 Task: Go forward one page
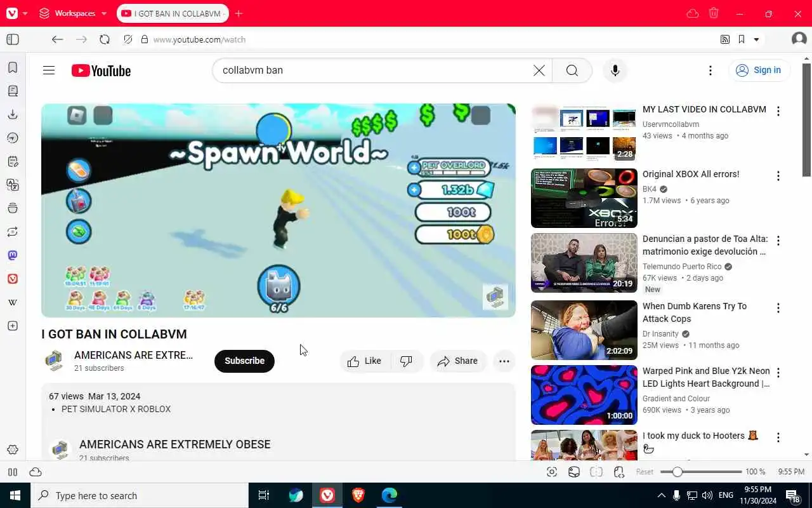point(81,39)
